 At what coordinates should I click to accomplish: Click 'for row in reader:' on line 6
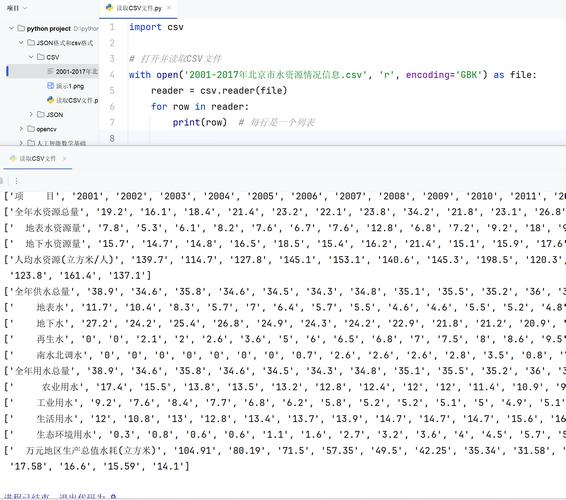200,106
